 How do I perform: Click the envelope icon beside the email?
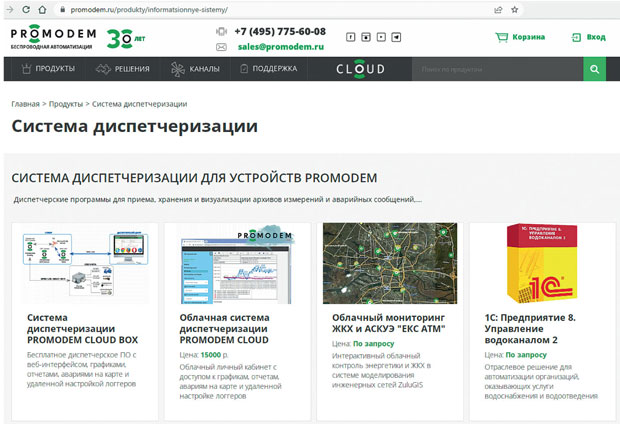click(221, 47)
